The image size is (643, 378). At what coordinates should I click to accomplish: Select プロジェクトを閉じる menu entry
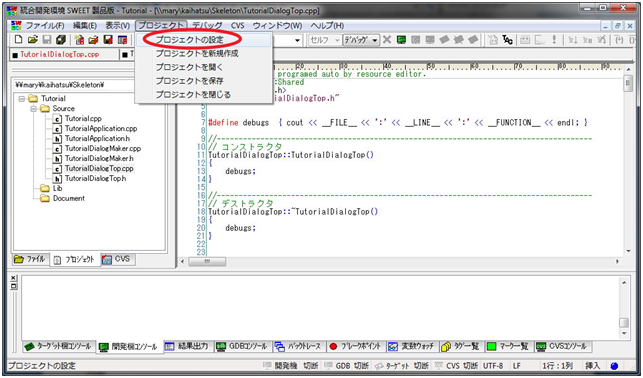click(x=204, y=95)
